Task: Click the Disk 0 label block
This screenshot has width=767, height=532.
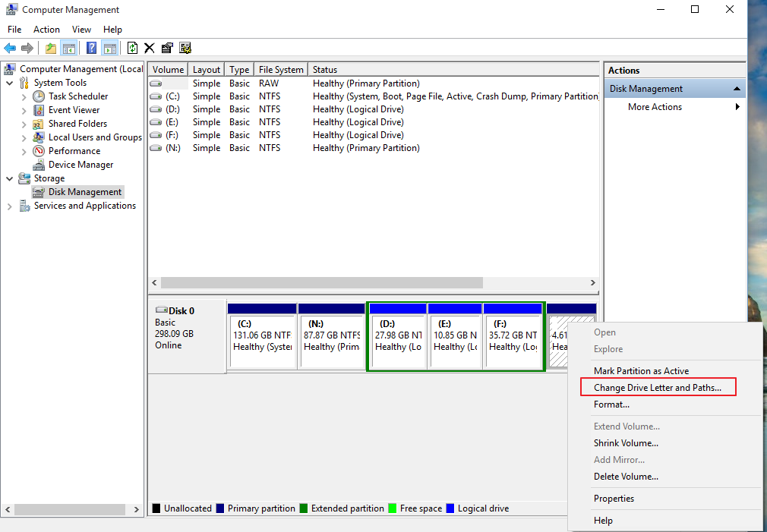Action: tap(188, 338)
